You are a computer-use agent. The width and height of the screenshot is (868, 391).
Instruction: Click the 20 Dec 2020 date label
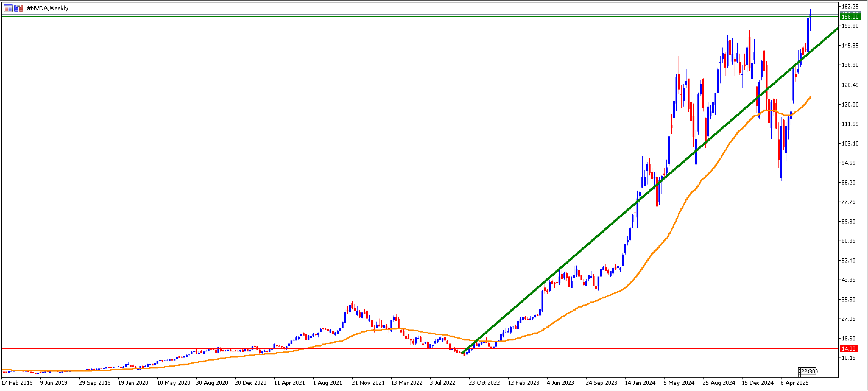[x=251, y=383]
